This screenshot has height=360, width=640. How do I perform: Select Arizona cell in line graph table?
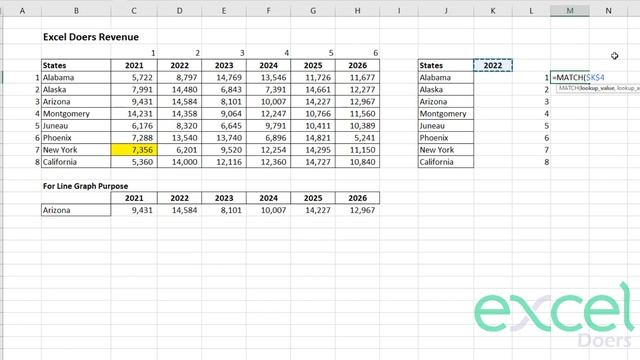[76, 210]
